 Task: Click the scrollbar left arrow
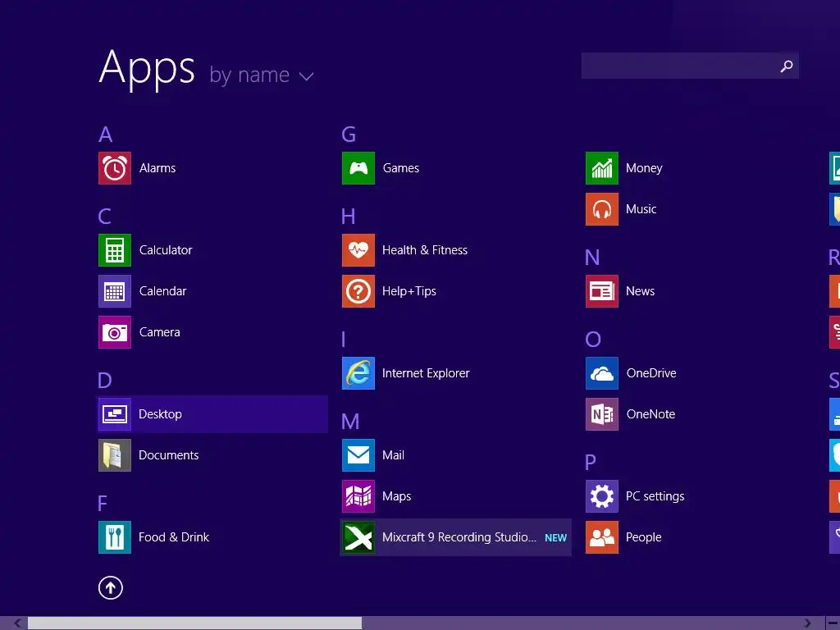pos(18,623)
